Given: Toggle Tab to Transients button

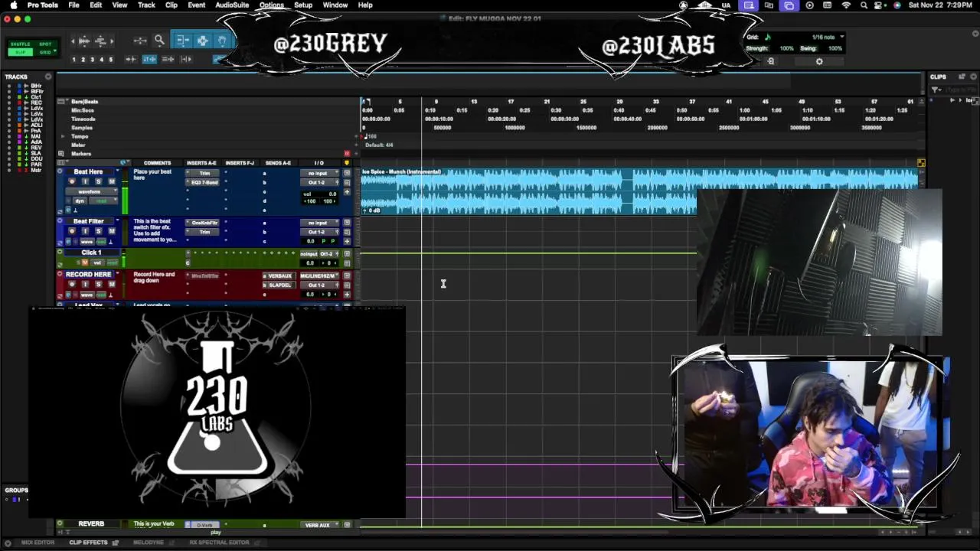Looking at the screenshot, I should coord(131,59).
